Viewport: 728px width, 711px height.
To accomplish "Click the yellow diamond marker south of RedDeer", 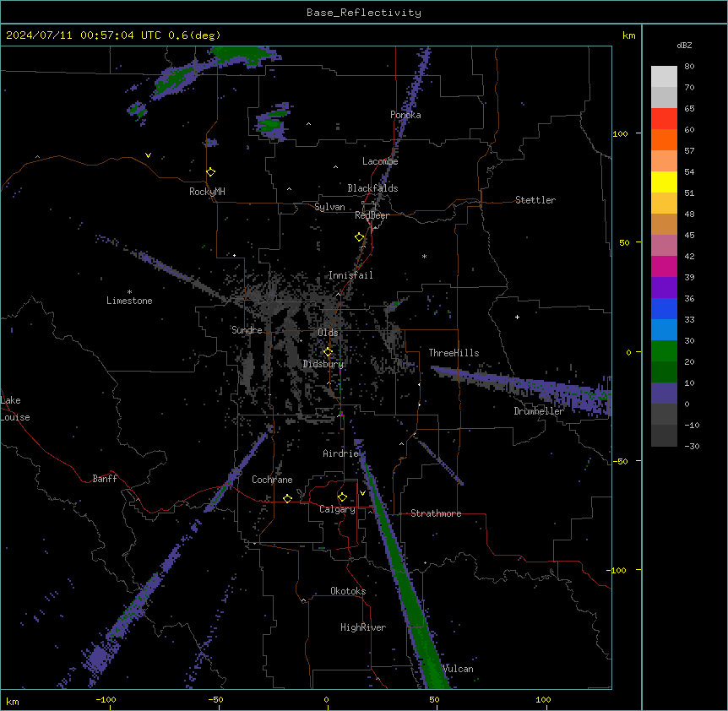I will click(360, 237).
